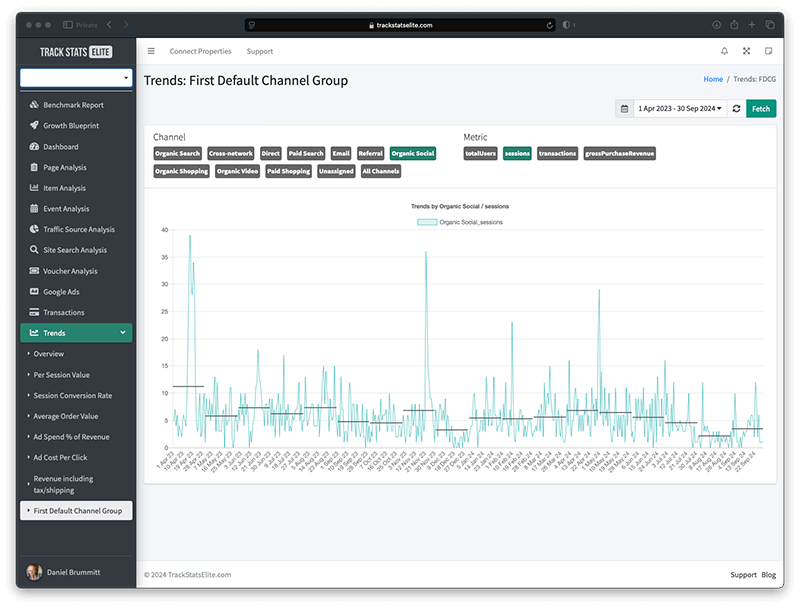The height and width of the screenshot is (608, 800).
Task: Open Connect Properties in top navigation
Action: (201, 51)
